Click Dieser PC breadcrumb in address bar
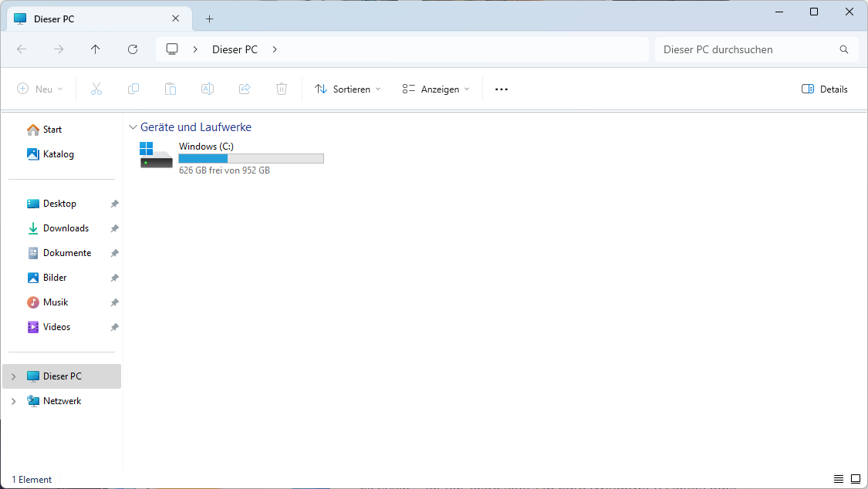The width and height of the screenshot is (868, 489). tap(235, 49)
